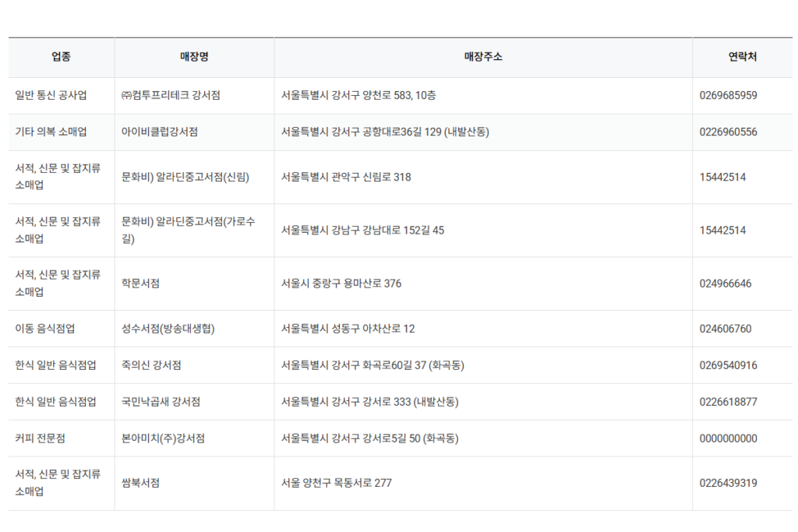Select the 업종 column header
The width and height of the screenshot is (798, 532).
[x=61, y=57]
